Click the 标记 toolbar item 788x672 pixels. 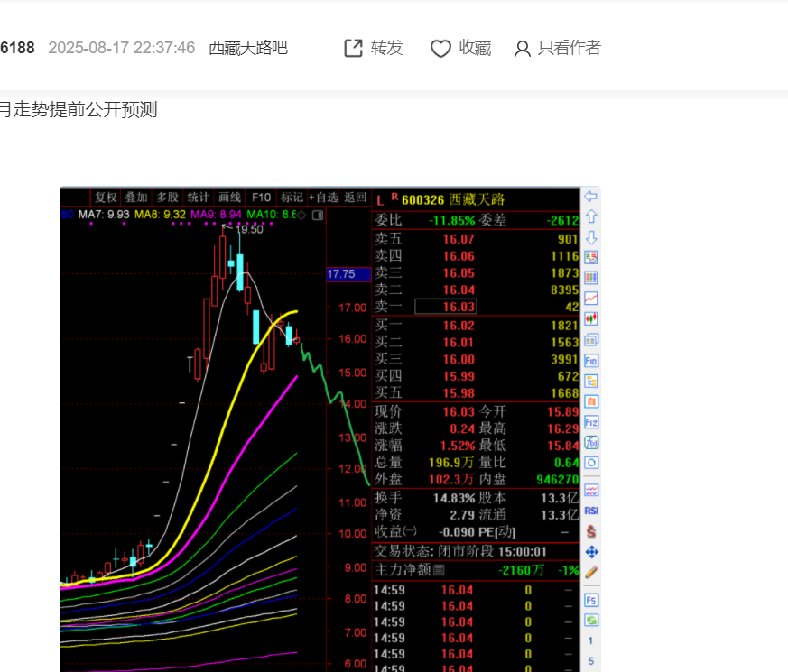(x=292, y=198)
